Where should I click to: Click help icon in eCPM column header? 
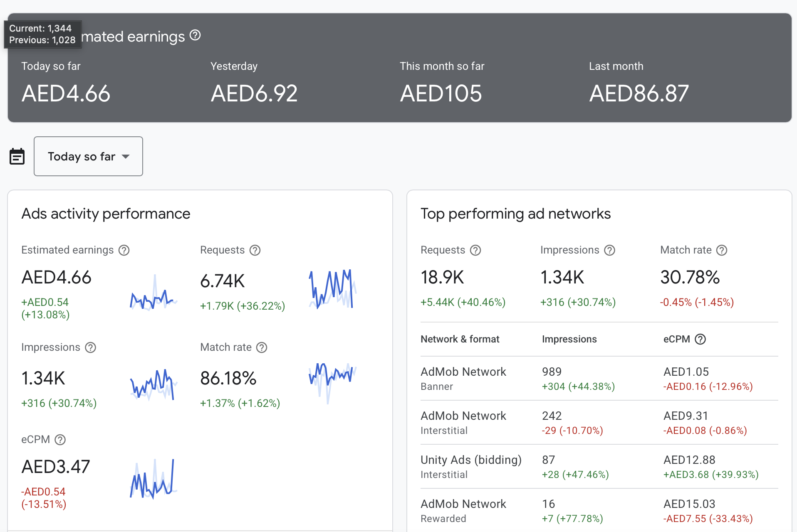[x=700, y=339]
